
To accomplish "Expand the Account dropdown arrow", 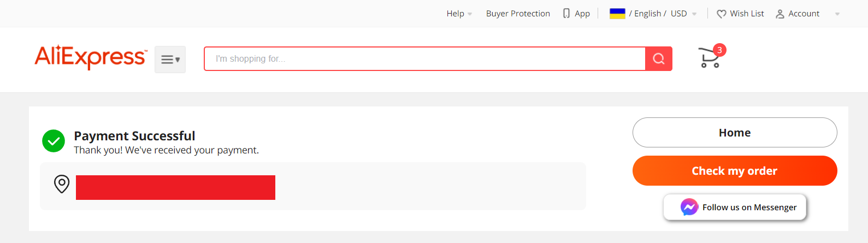I will click(x=837, y=14).
